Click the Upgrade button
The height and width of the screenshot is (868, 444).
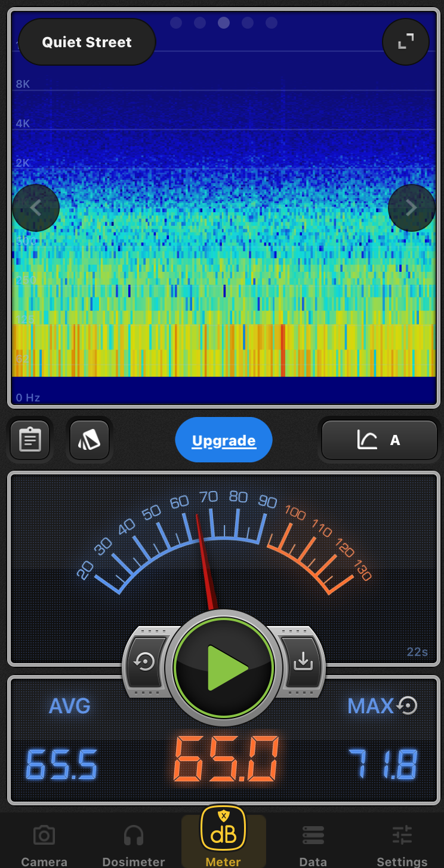coord(224,440)
